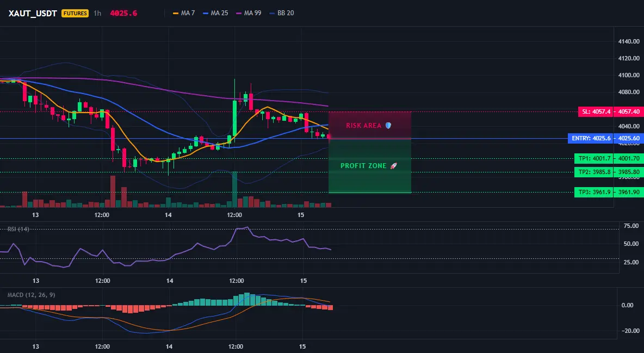This screenshot has width=644, height=353.
Task: Click the RISK AREA zone label
Action: coord(364,126)
